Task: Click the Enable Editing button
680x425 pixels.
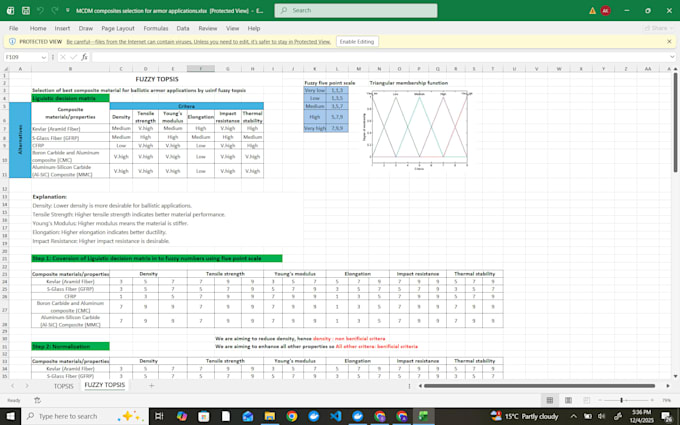Action: pos(356,42)
